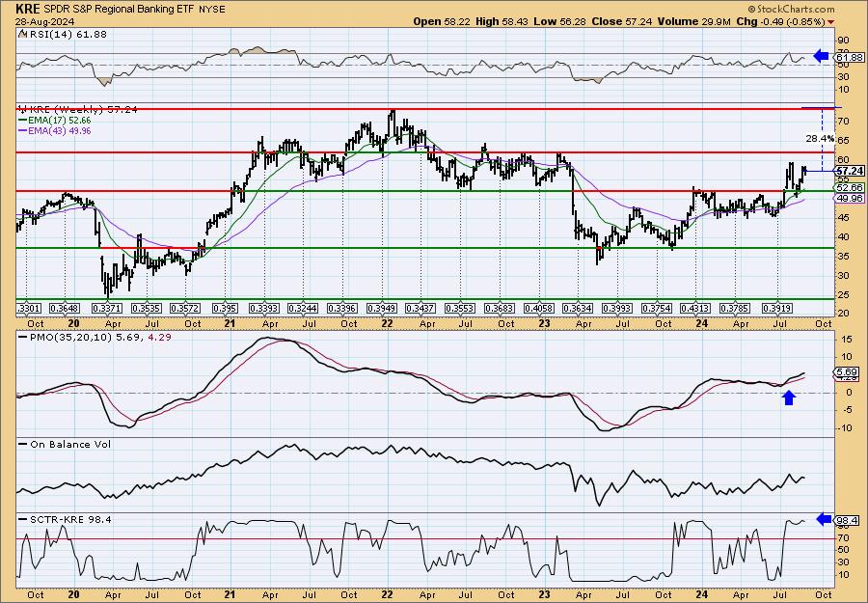
Task: Click the 28.4% upside measurement label
Action: [x=820, y=139]
